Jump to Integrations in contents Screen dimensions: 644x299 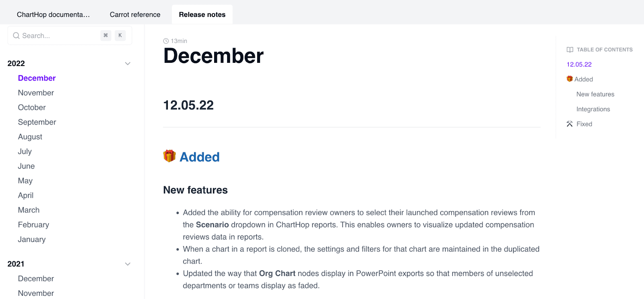593,109
